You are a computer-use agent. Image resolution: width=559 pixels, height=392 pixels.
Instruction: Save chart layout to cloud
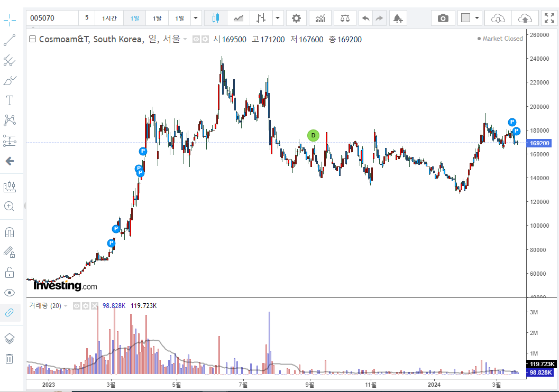525,18
